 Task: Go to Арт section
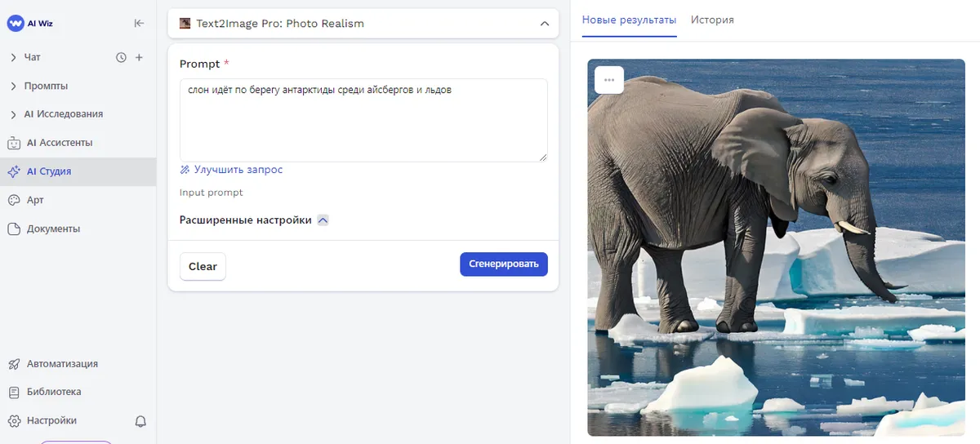(x=34, y=200)
